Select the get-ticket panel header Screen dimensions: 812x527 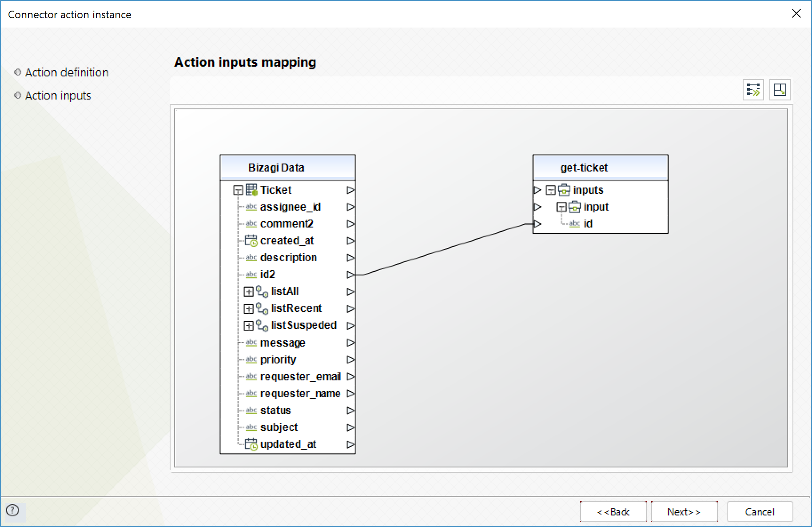[601, 168]
